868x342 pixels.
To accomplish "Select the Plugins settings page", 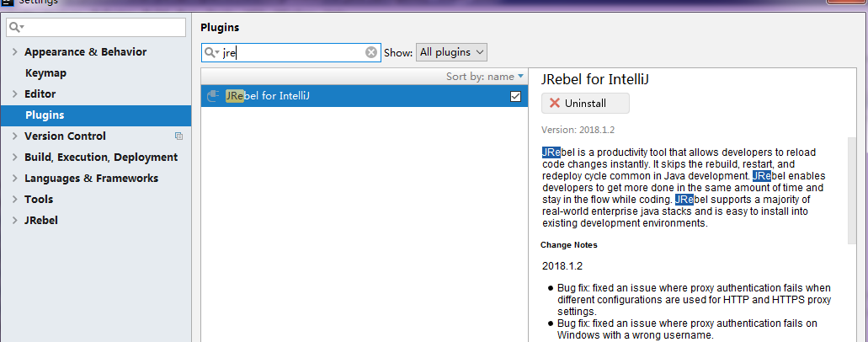I will (96, 115).
